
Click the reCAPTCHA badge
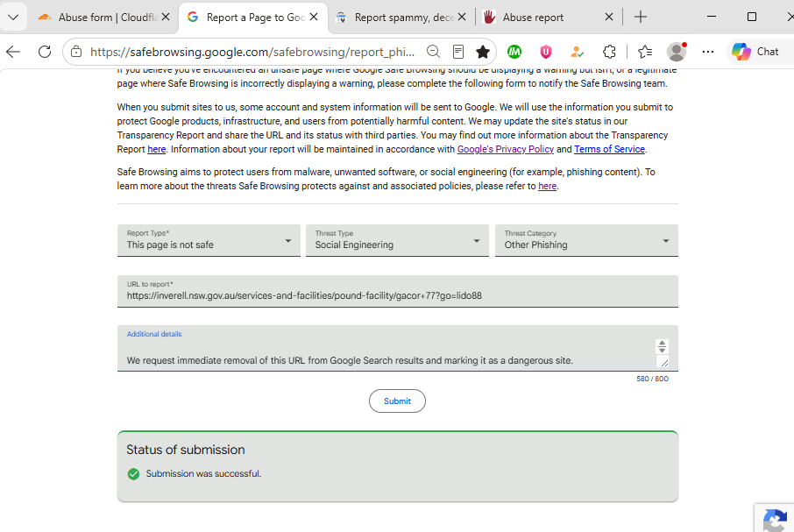tap(774, 518)
